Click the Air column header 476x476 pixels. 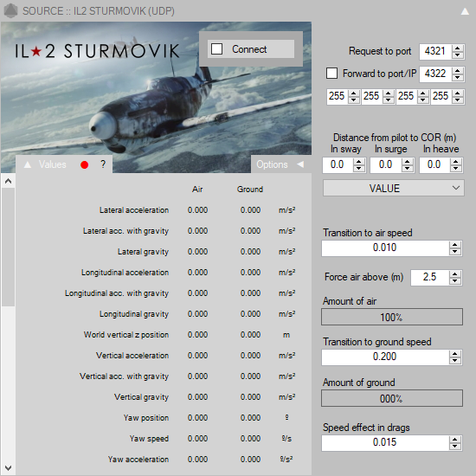click(x=197, y=190)
